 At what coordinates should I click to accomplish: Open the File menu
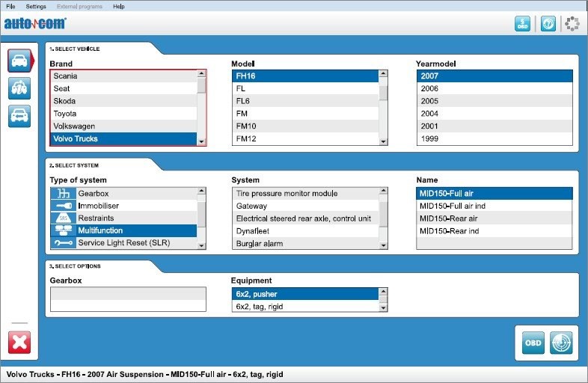point(10,6)
